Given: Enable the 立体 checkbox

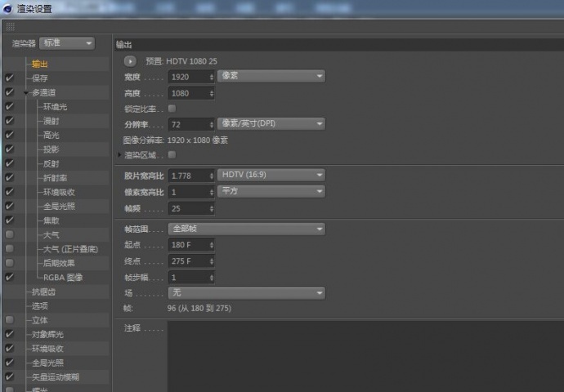Looking at the screenshot, I should point(9,320).
